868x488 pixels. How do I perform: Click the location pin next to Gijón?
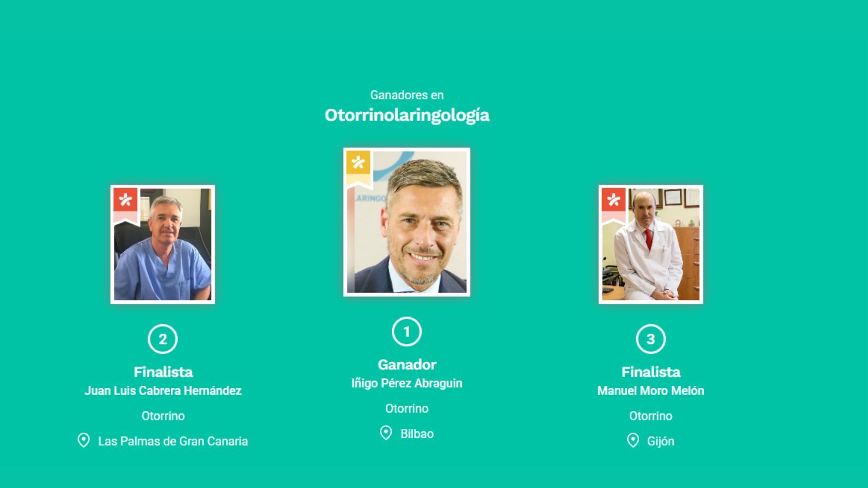(633, 440)
